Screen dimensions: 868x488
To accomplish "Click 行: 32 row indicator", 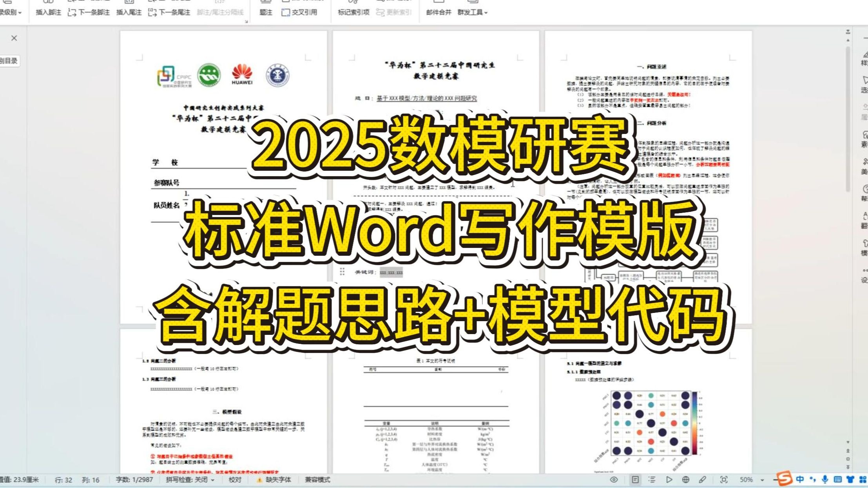I will pyautogui.click(x=63, y=480).
